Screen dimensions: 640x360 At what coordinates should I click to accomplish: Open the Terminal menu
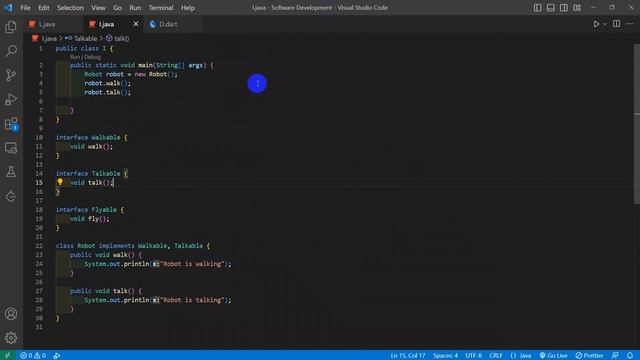[x=161, y=8]
